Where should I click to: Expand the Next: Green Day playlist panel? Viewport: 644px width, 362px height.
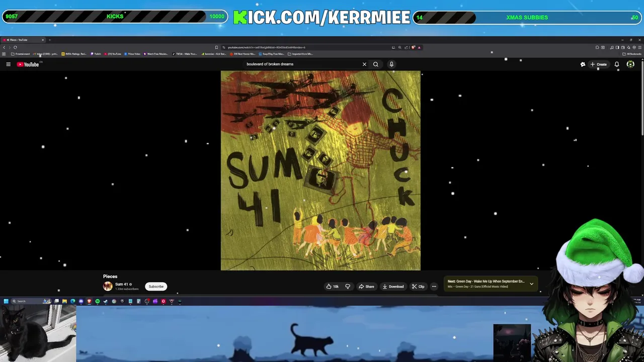point(531,284)
